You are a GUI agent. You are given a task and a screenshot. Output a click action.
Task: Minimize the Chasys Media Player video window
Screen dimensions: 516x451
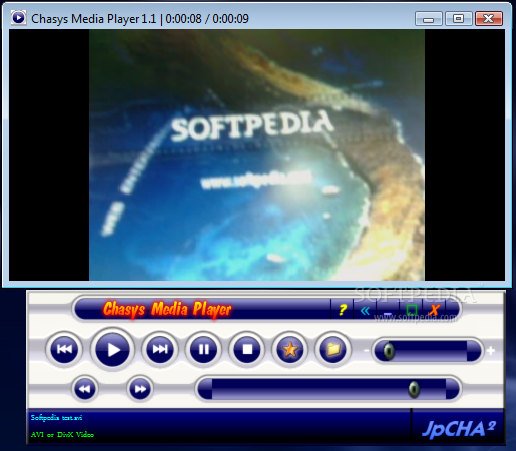pyautogui.click(x=428, y=19)
